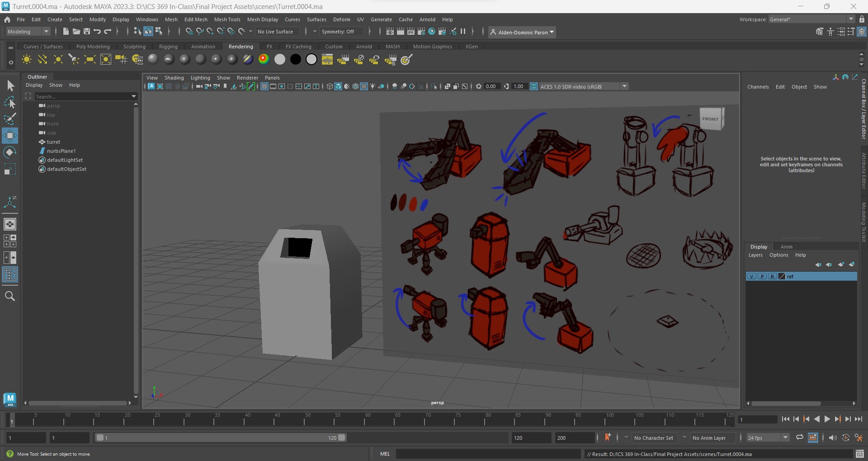Image resolution: width=868 pixels, height=461 pixels.
Task: Switch to the Anim layer tab
Action: tap(786, 247)
